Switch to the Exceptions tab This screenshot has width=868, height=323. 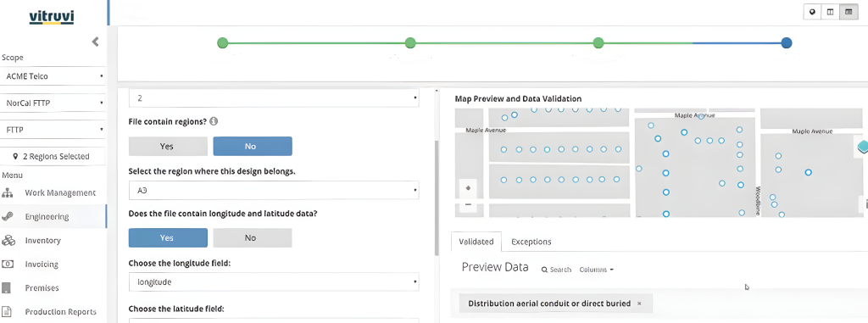[531, 242]
